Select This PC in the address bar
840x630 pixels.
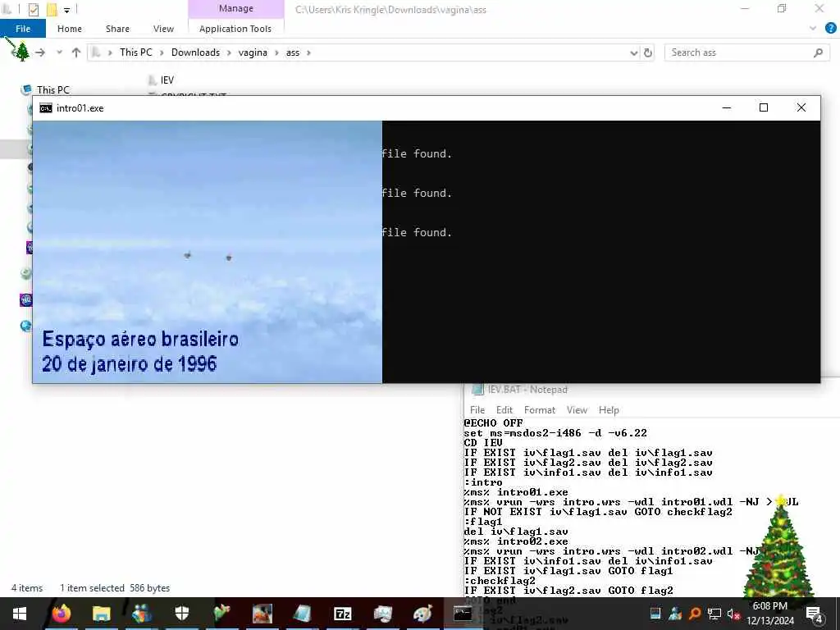tap(135, 52)
